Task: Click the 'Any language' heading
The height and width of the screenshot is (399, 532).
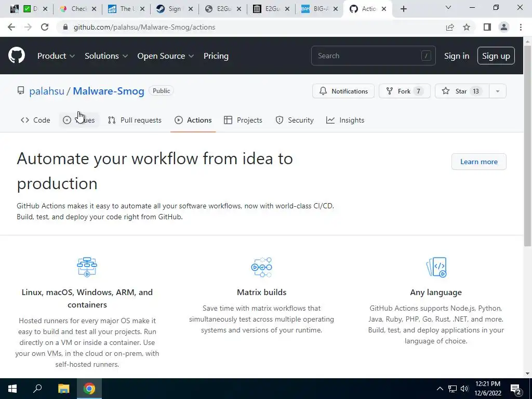Action: click(x=436, y=292)
